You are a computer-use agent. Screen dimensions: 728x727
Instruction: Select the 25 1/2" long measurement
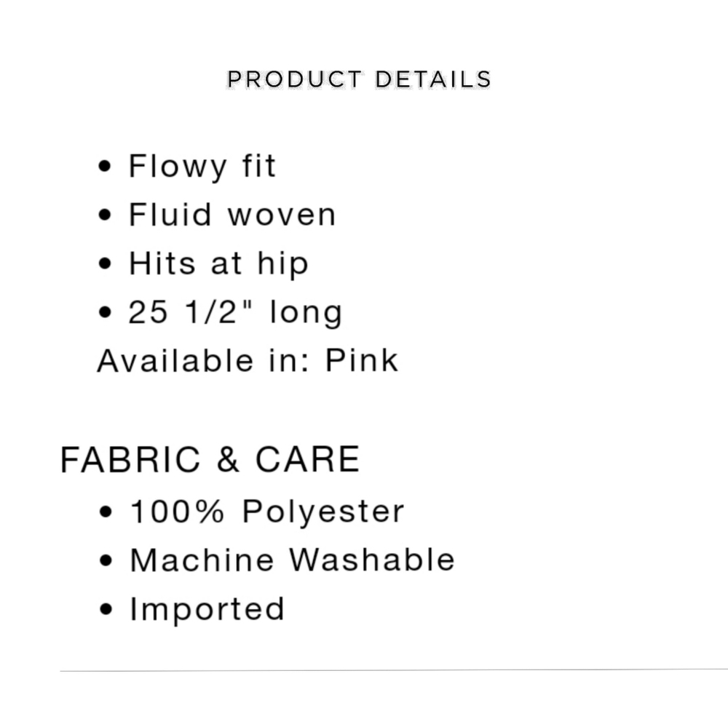(235, 311)
